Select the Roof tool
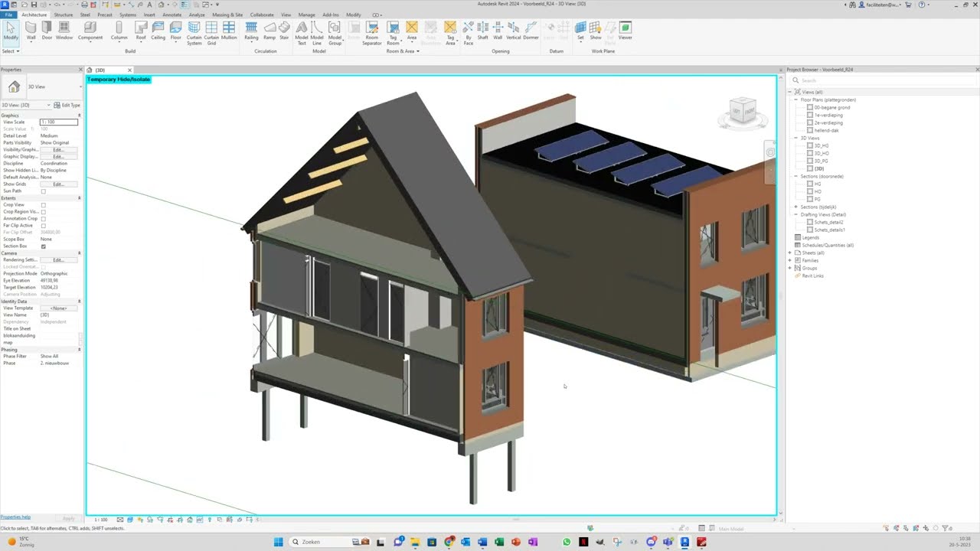The image size is (980, 551). 141,31
